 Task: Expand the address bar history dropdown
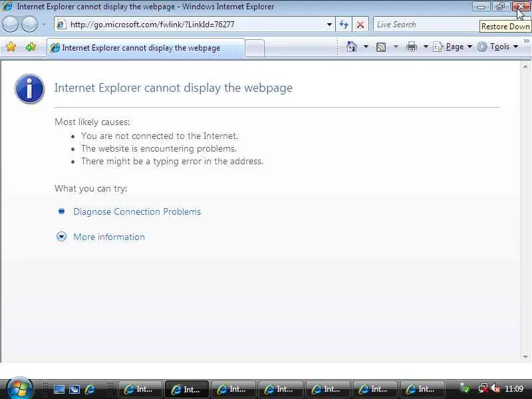pos(329,25)
